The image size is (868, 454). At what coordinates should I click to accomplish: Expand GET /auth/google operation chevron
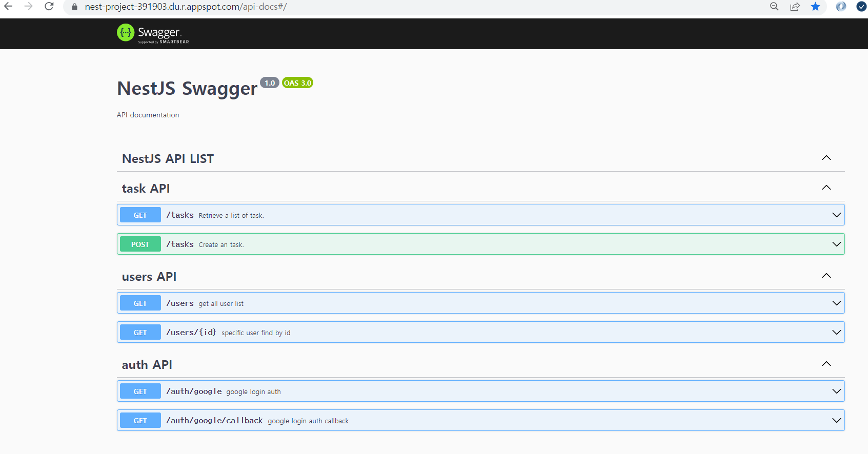[837, 391]
